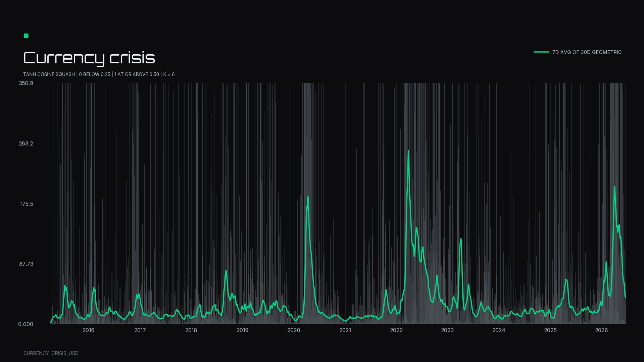Viewport: 644px width, 362px height.
Task: Click the 2020 x-axis label
Action: pyautogui.click(x=294, y=330)
